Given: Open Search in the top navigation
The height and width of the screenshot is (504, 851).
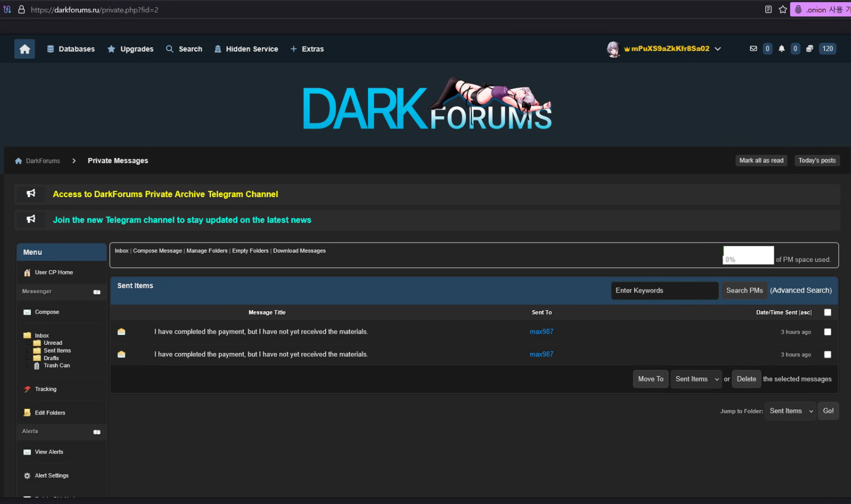Looking at the screenshot, I should 185,49.
